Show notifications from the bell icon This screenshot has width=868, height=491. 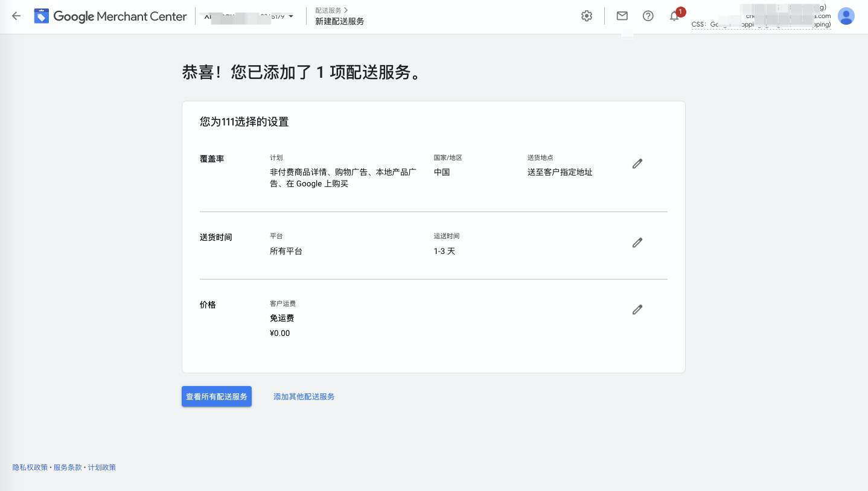(x=674, y=16)
